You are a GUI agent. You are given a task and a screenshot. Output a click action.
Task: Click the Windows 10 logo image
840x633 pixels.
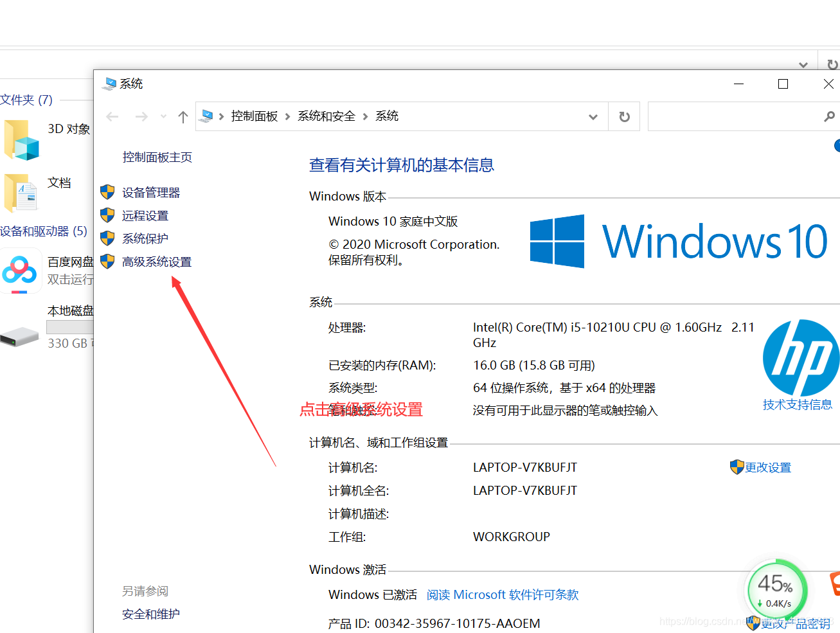pyautogui.click(x=679, y=242)
